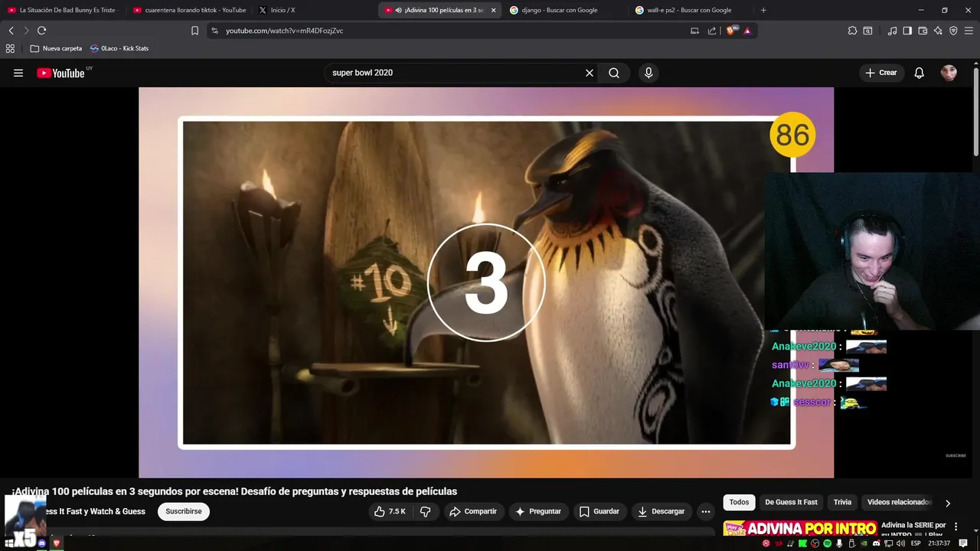This screenshot has height=551, width=980.
Task: Open the tab search icon in toolbar
Action: click(x=867, y=31)
